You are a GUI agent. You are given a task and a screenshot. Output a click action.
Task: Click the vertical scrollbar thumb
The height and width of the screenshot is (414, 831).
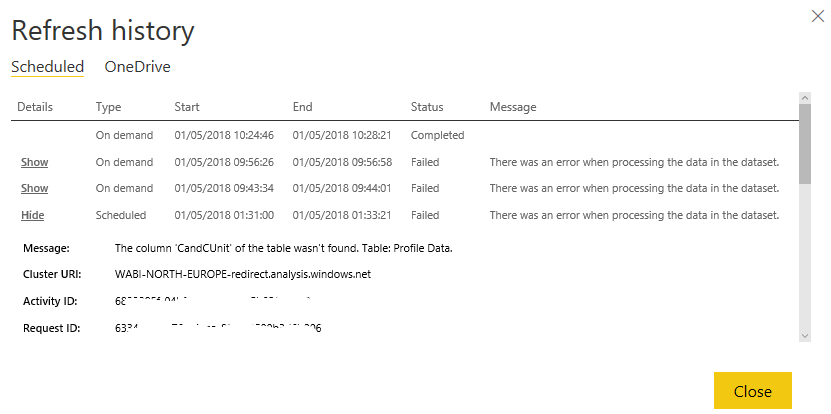point(804,142)
